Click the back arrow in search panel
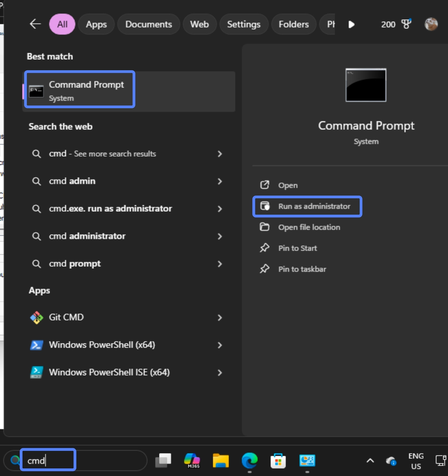 coord(35,24)
